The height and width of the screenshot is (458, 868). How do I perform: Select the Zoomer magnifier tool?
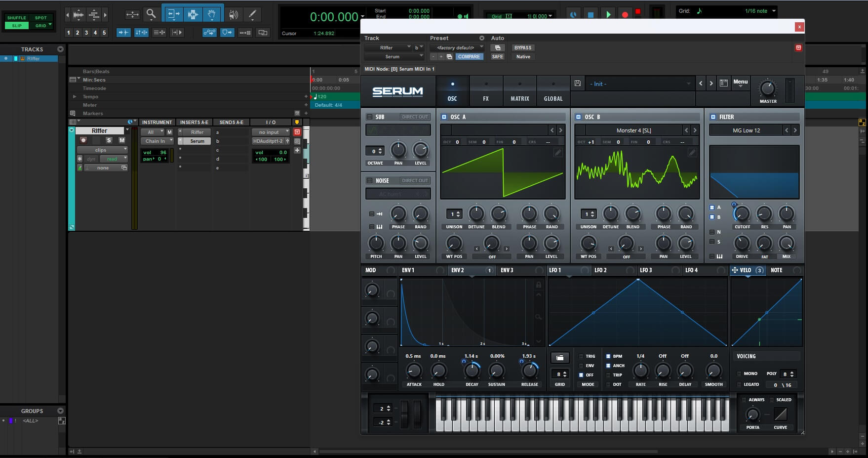pyautogui.click(x=152, y=14)
